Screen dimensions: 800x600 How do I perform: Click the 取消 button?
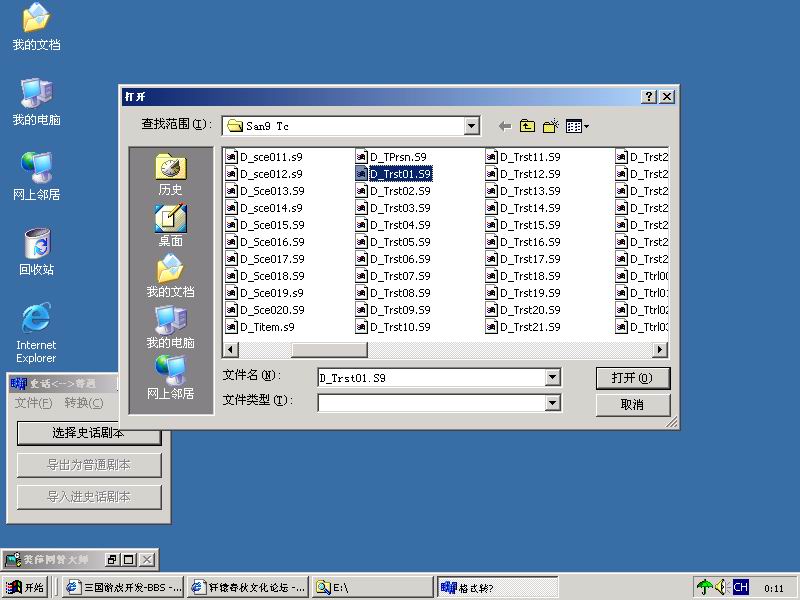click(632, 405)
